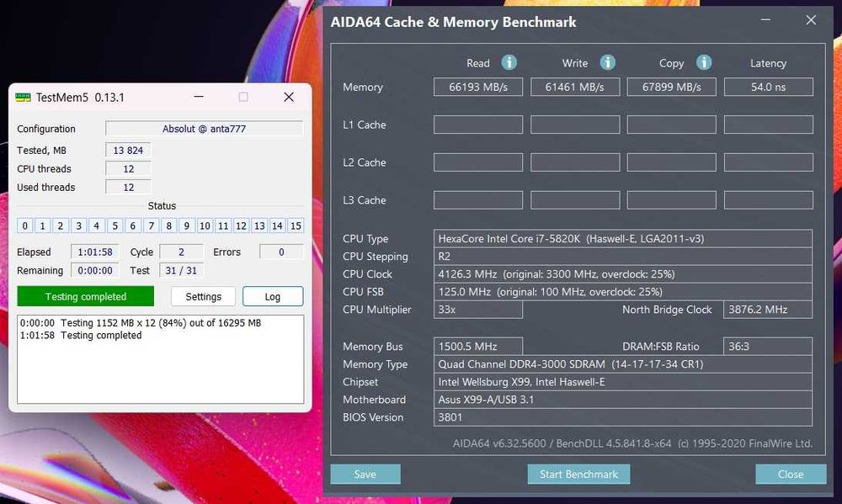This screenshot has width=842, height=504.
Task: Click the empty L2 Cache Write field
Action: click(x=575, y=162)
